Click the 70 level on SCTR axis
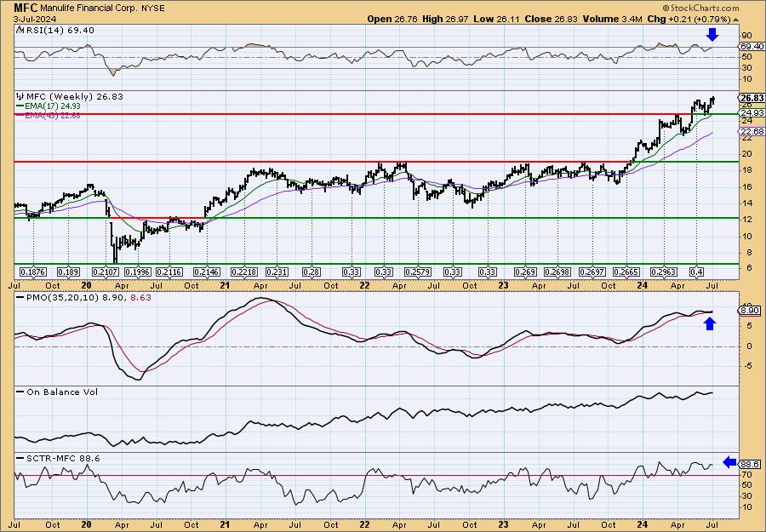The height and width of the screenshot is (532, 766). pos(746,474)
